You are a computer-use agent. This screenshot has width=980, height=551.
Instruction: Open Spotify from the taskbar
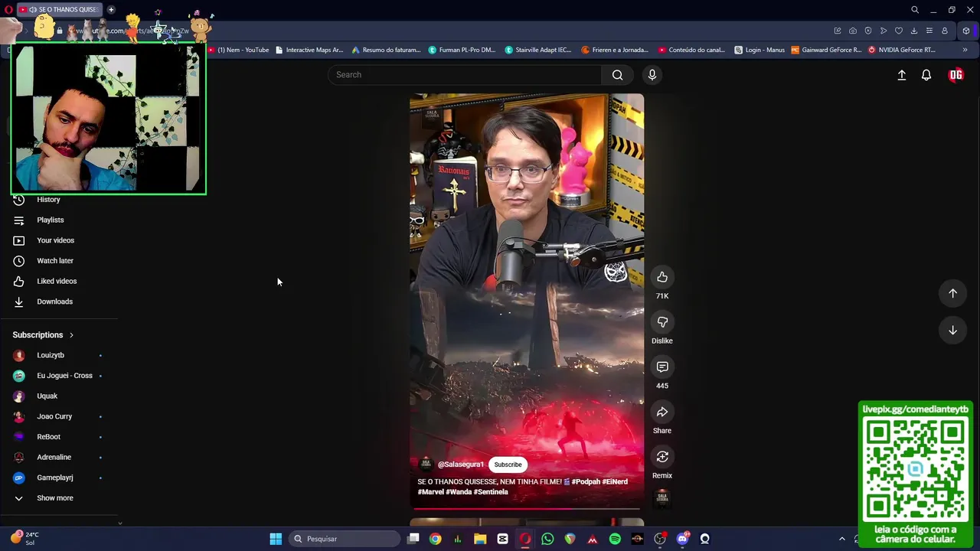615,539
